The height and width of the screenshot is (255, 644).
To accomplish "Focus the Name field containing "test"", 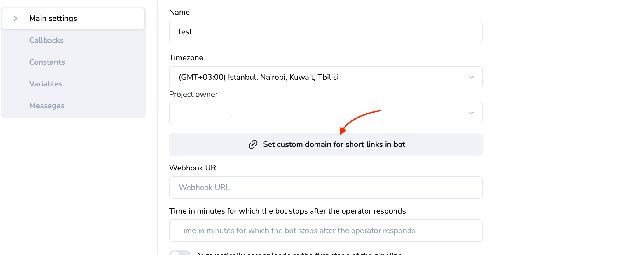I will [x=325, y=32].
